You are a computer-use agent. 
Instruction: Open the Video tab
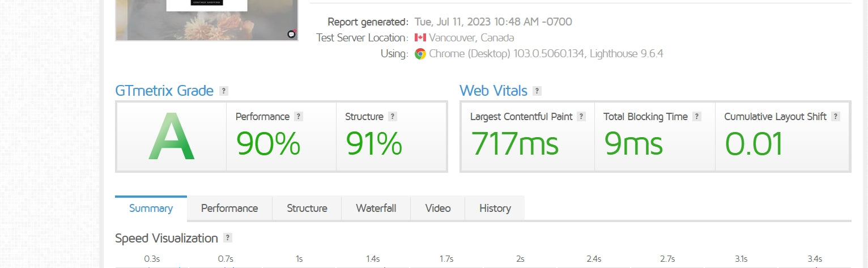click(438, 209)
